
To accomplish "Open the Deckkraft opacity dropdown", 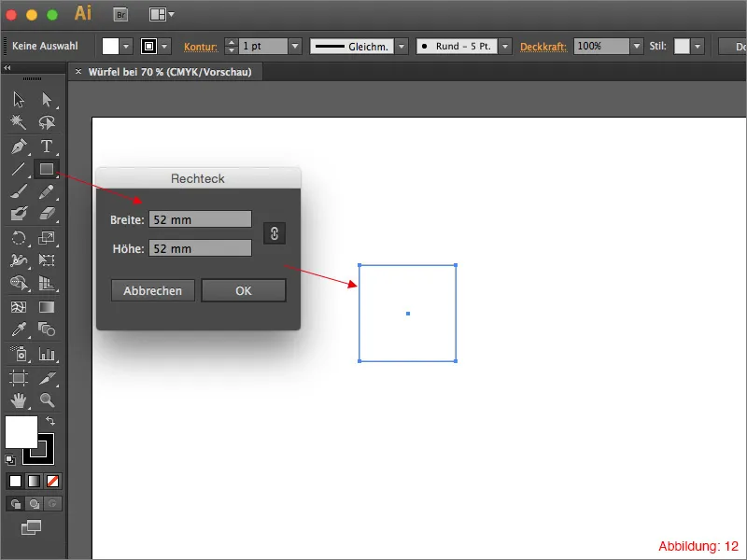I will click(x=637, y=46).
